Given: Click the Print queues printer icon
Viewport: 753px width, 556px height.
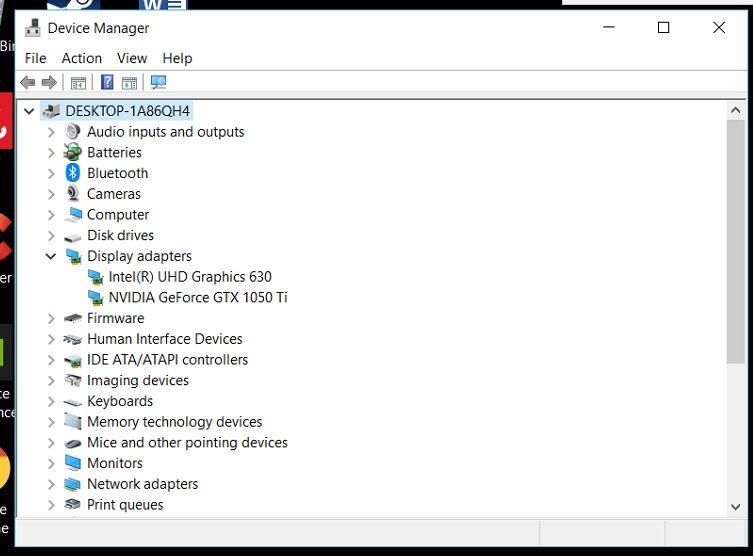Looking at the screenshot, I should click(x=73, y=504).
